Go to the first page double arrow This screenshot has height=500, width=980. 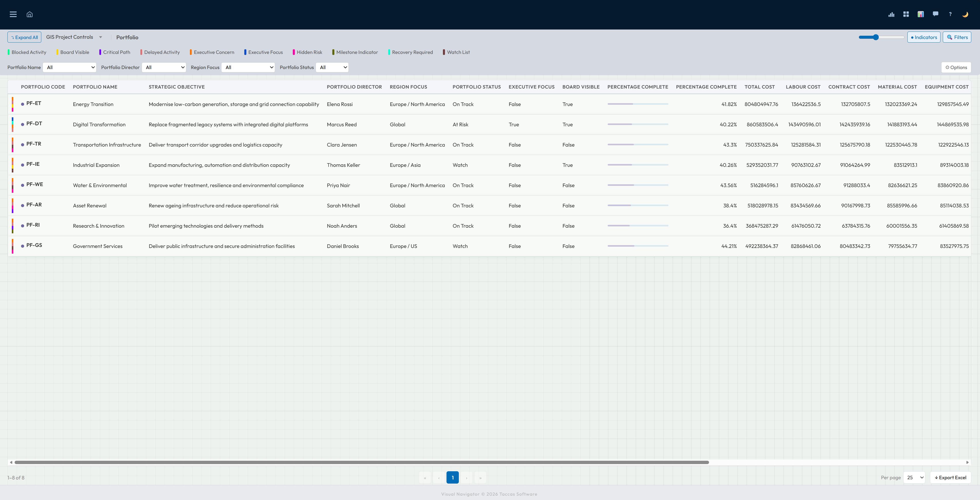tap(425, 478)
